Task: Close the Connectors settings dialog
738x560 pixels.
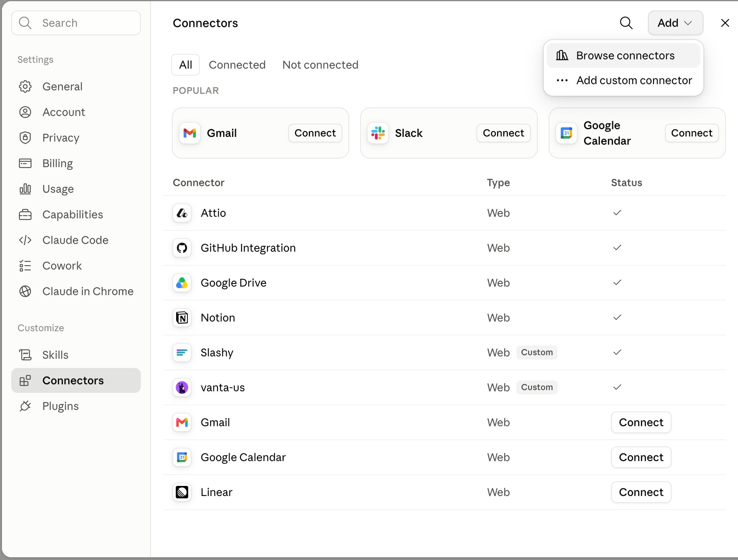Action: click(x=725, y=23)
